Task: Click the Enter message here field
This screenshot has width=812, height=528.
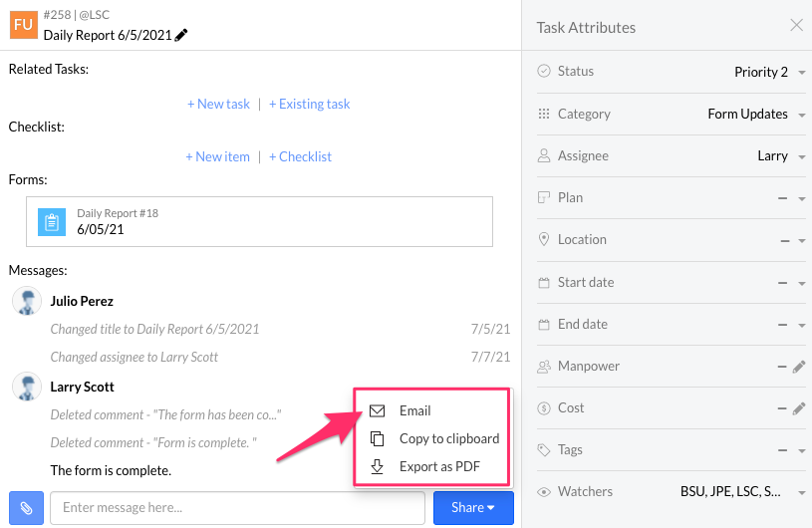Action: [237, 508]
